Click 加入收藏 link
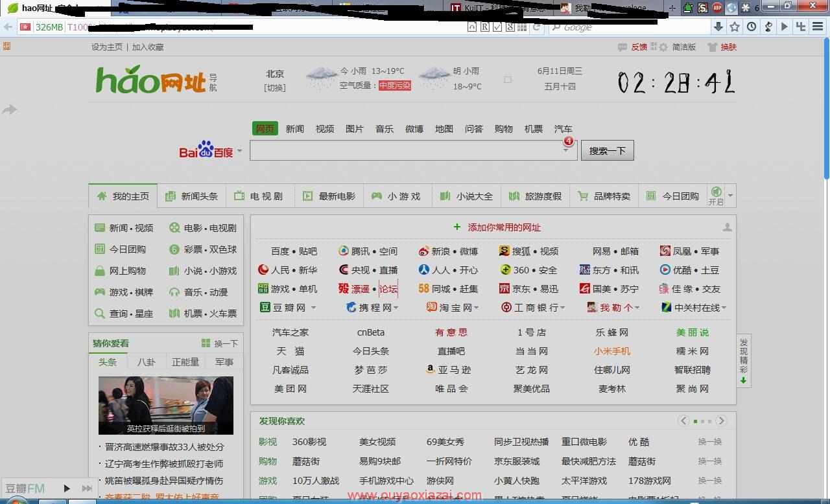Viewport: 830px width, 504px height. coord(148,47)
